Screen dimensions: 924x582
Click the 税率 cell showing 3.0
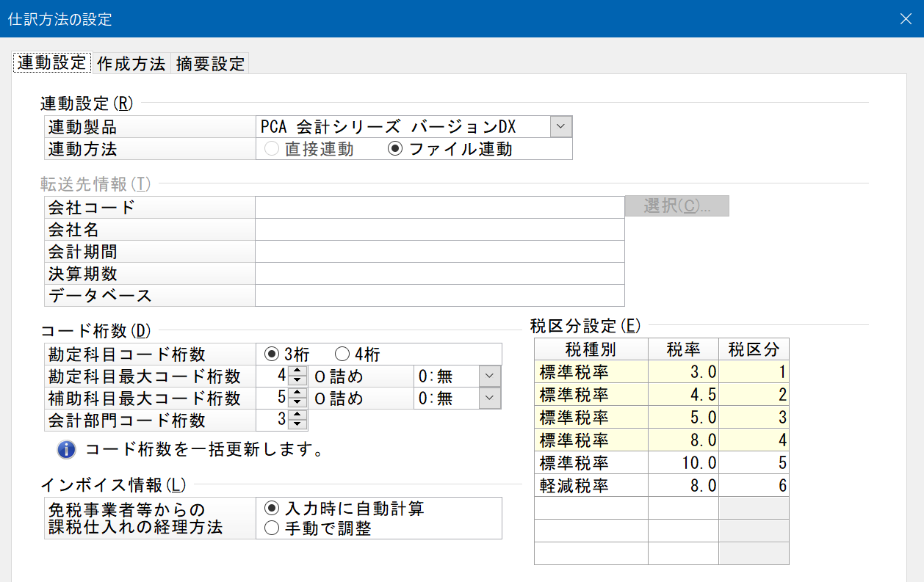click(683, 372)
